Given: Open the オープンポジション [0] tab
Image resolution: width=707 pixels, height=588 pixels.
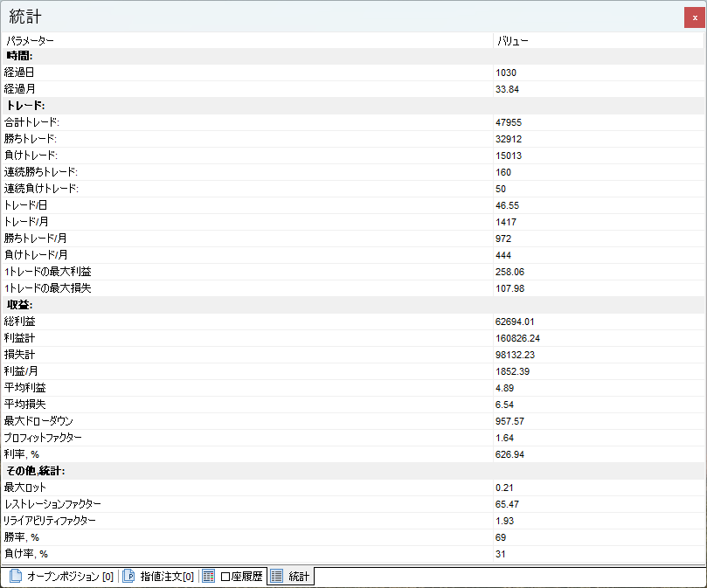Looking at the screenshot, I should coord(69,577).
